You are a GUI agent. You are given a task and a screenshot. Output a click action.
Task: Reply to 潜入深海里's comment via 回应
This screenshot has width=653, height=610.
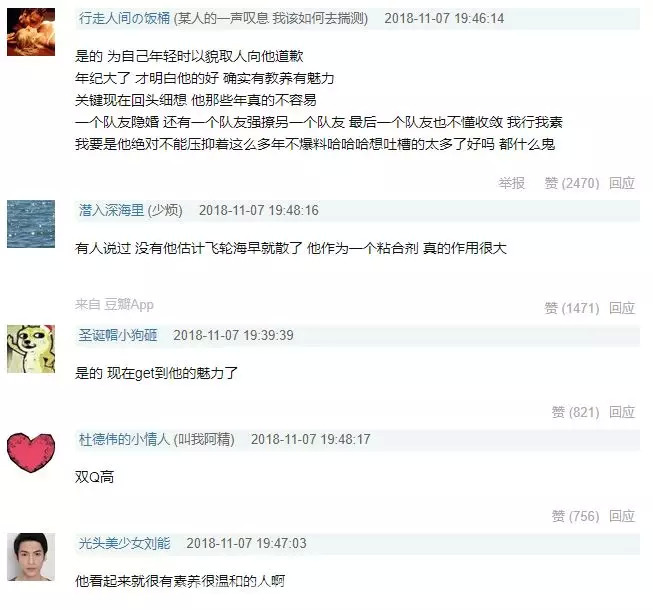click(x=622, y=308)
